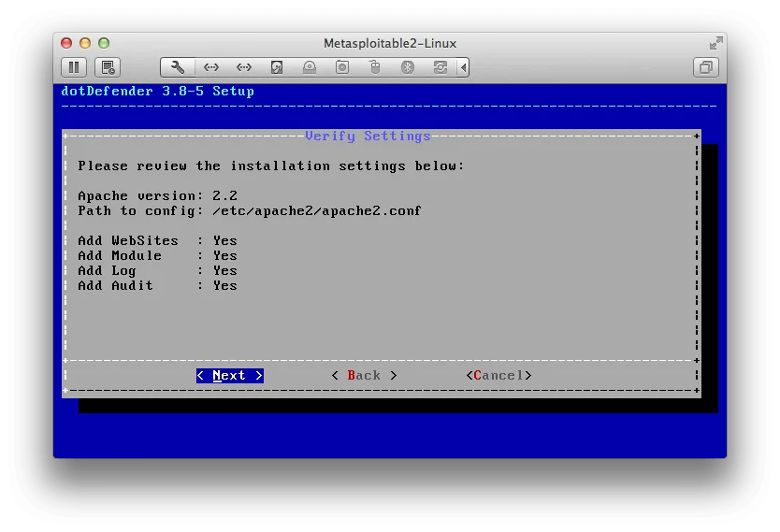Click the second network adapter icon

244,67
